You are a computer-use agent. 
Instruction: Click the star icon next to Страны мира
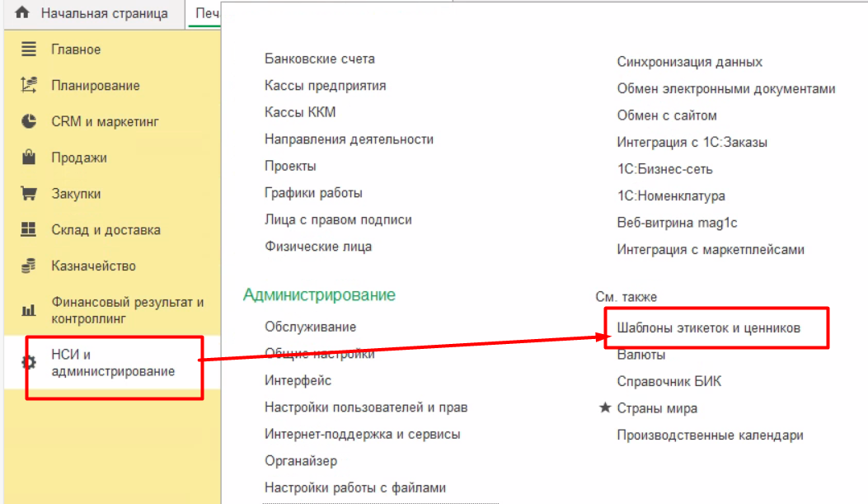click(x=605, y=408)
